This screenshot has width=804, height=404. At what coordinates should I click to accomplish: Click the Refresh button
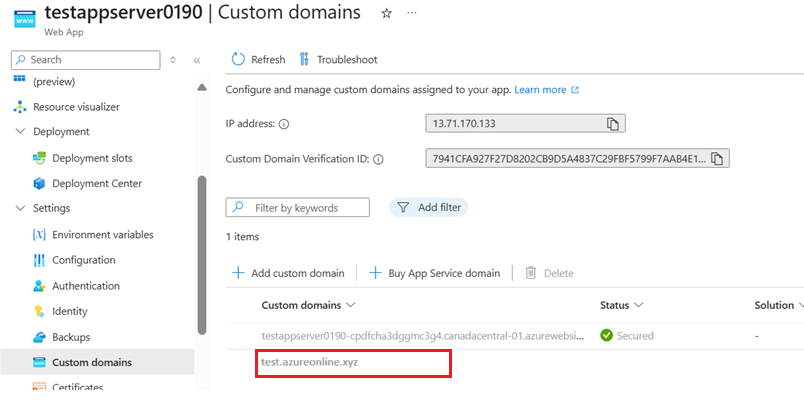[x=258, y=59]
